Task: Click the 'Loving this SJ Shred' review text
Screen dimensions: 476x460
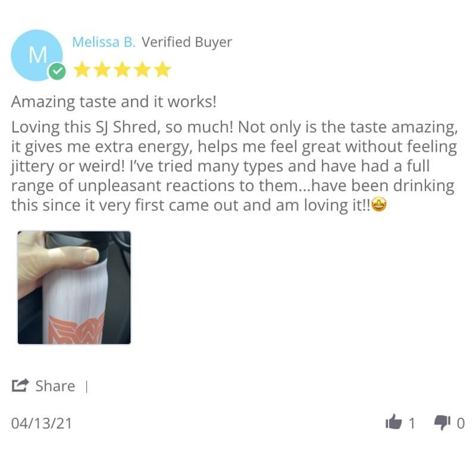Action: click(234, 166)
